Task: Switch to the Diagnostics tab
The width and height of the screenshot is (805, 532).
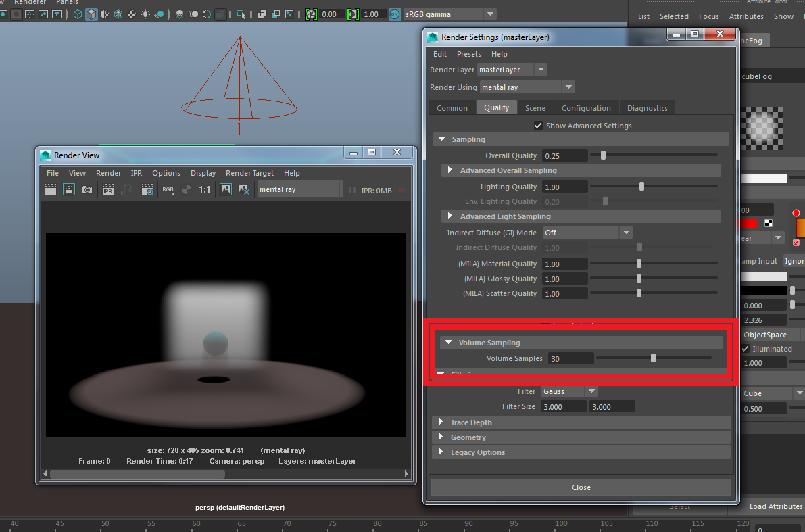Action: click(647, 108)
